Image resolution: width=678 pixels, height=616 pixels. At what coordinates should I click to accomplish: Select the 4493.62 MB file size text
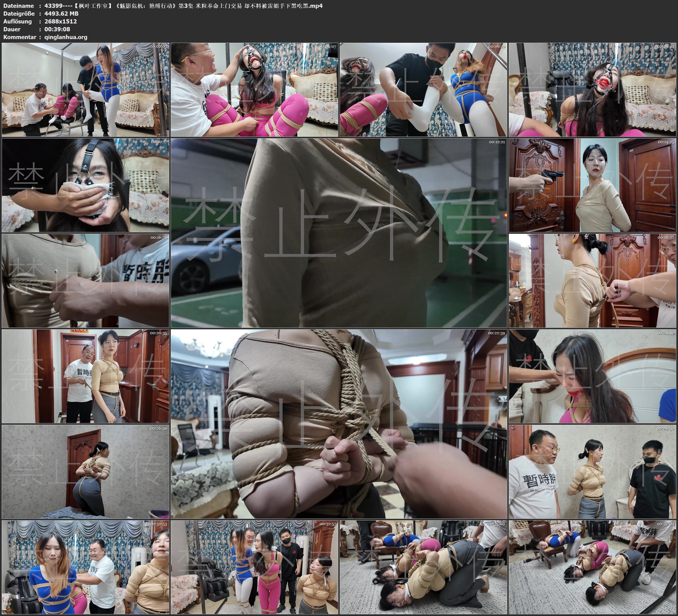point(61,13)
